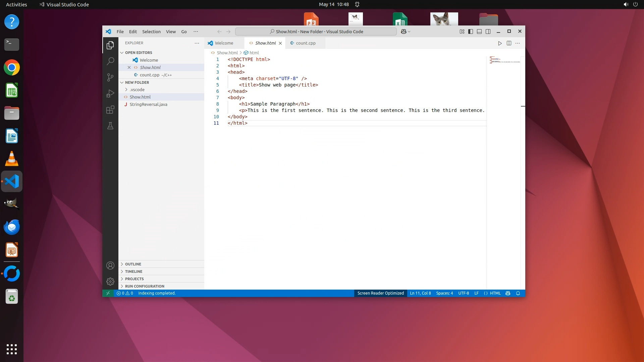Open Run and Debug view
Screen dimensions: 644x362
point(110,94)
